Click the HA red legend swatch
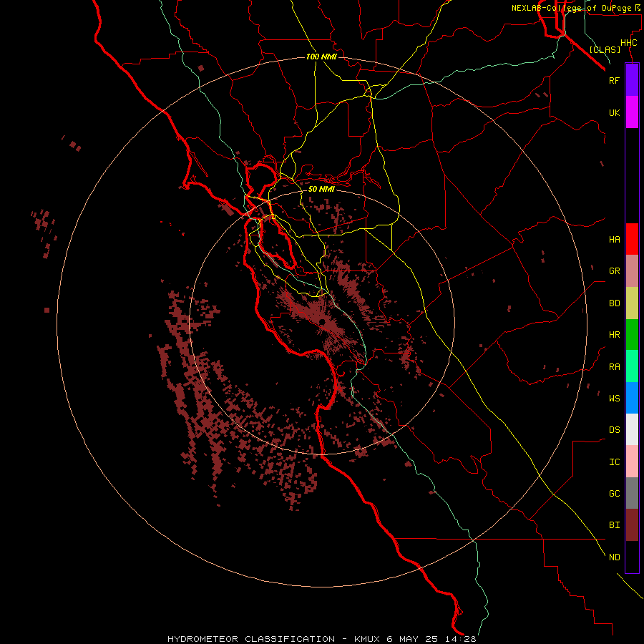The image size is (644, 644). pyautogui.click(x=632, y=239)
